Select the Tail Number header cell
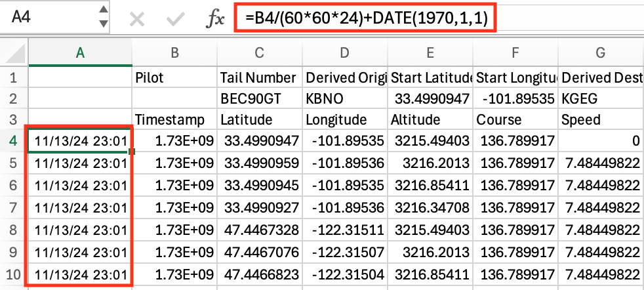 tap(260, 79)
